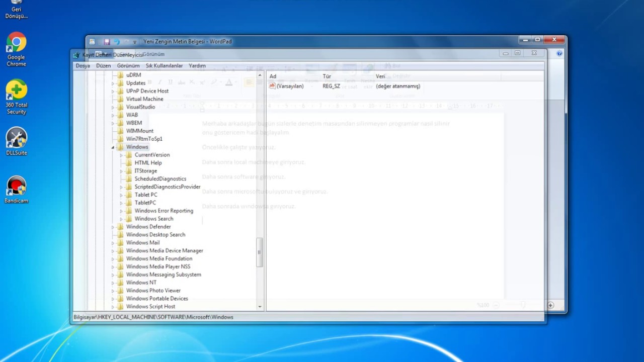Open WordPad help with the question mark icon

559,53
